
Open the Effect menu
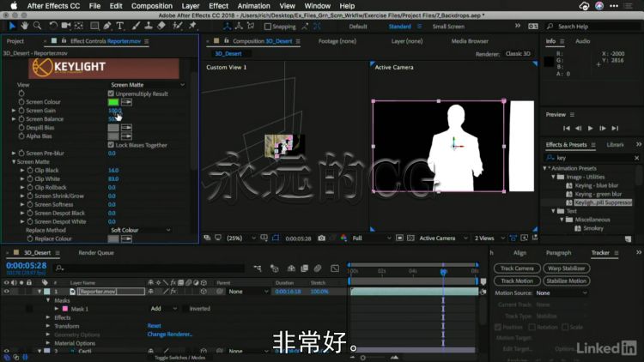point(218,6)
